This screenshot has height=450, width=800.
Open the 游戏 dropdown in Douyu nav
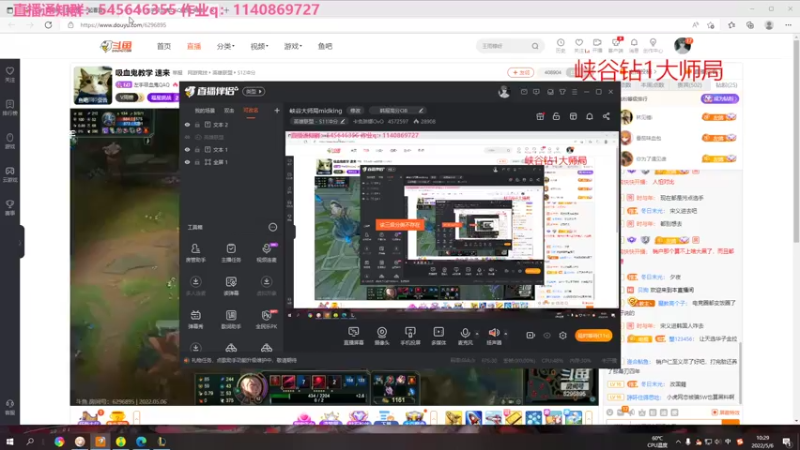point(293,46)
